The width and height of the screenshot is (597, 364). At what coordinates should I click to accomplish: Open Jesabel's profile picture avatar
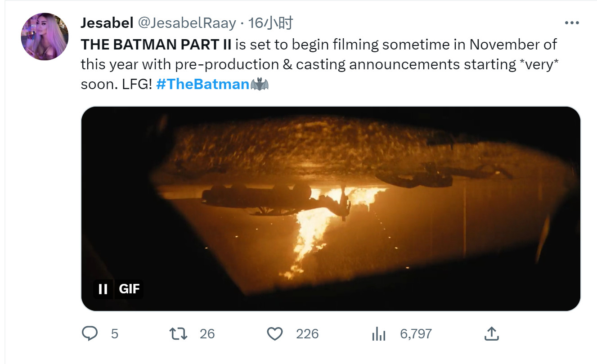click(x=45, y=36)
